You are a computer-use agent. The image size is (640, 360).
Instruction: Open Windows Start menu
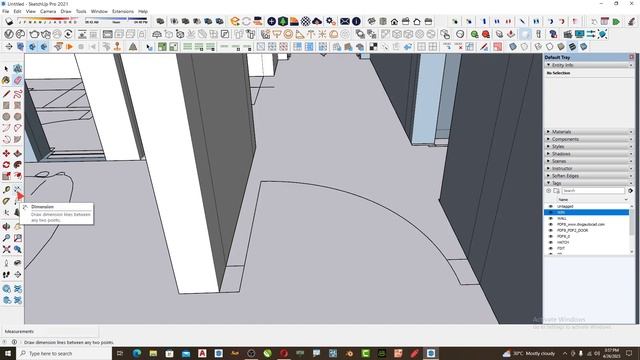(x=7, y=353)
